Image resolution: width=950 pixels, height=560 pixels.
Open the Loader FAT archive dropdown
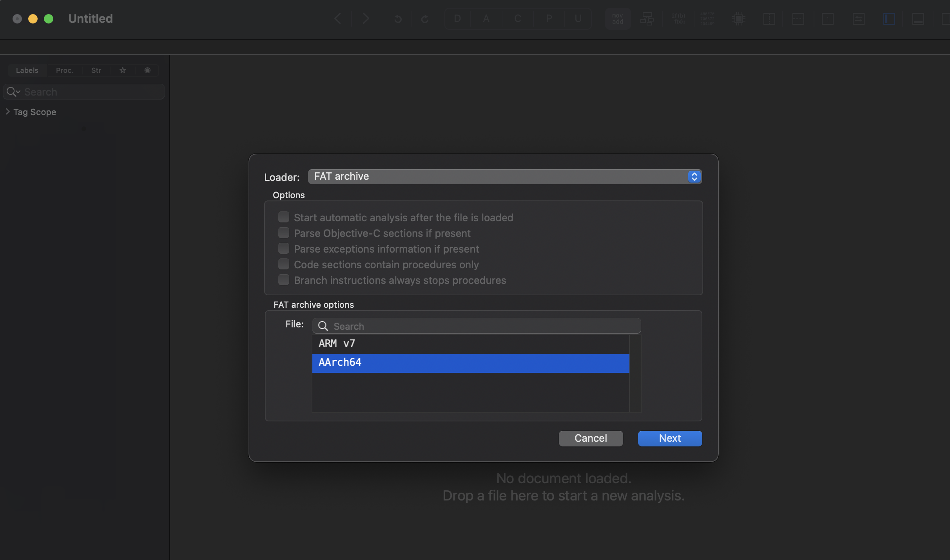tap(504, 177)
